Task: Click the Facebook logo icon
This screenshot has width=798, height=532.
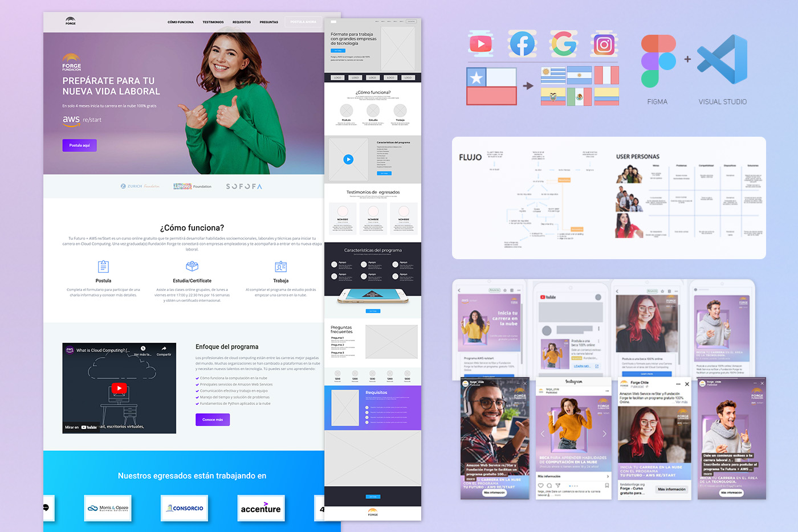Action: pyautogui.click(x=522, y=44)
